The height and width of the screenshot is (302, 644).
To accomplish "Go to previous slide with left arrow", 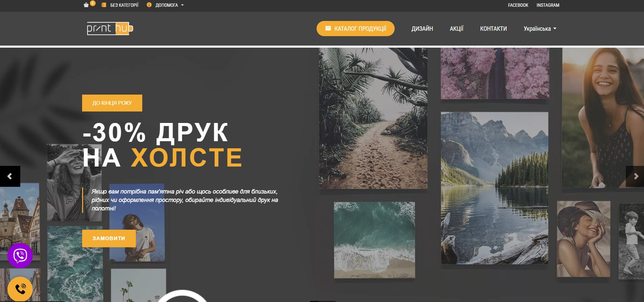I will click(x=10, y=176).
